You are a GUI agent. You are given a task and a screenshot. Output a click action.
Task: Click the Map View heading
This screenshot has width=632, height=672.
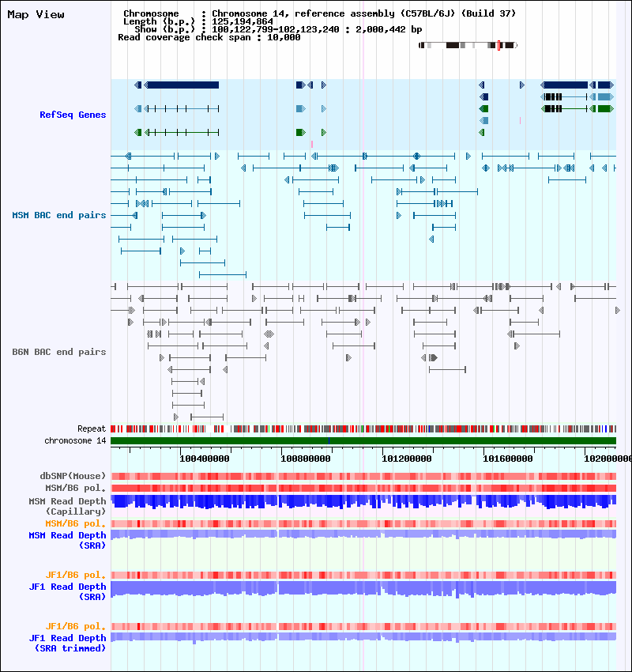(36, 14)
